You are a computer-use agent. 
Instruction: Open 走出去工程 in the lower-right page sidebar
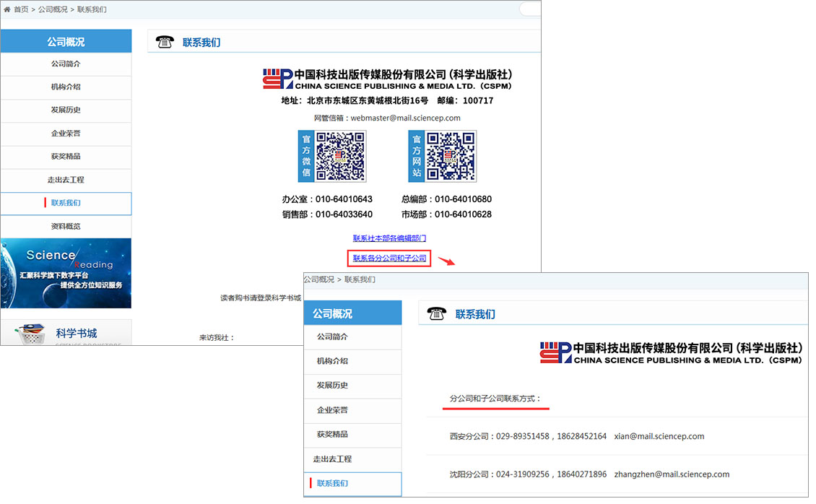tap(353, 459)
